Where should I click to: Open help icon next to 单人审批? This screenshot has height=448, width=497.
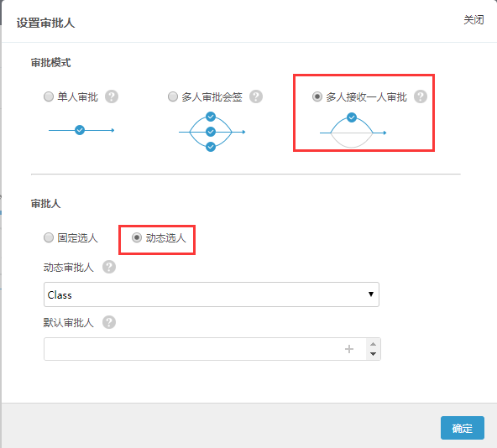coord(112,96)
